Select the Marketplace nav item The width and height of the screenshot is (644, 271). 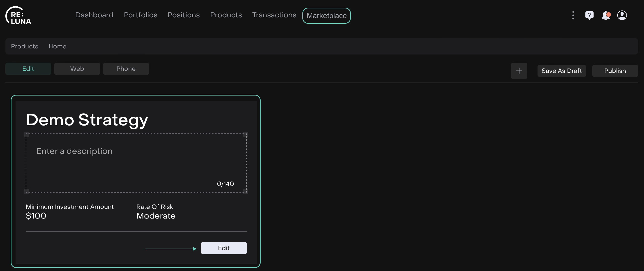[x=326, y=16]
